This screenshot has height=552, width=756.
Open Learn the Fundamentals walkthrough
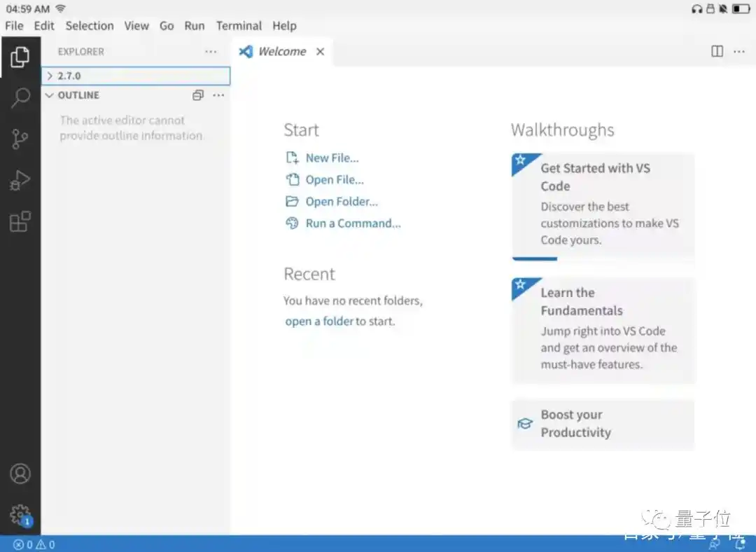[603, 331]
